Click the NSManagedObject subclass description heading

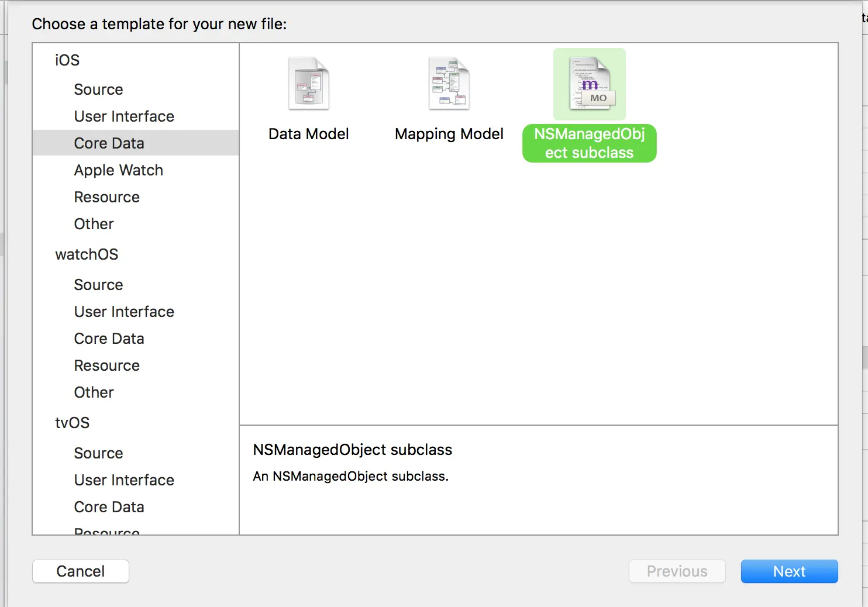point(353,450)
